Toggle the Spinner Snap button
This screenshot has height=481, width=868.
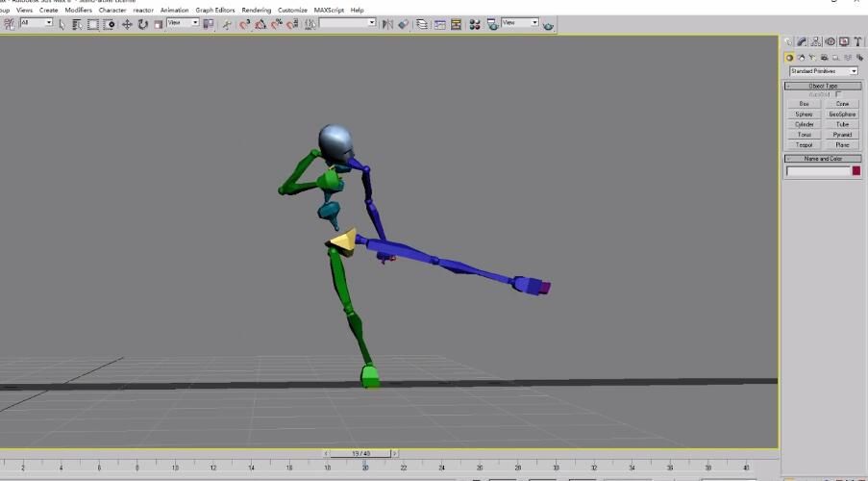[x=292, y=24]
